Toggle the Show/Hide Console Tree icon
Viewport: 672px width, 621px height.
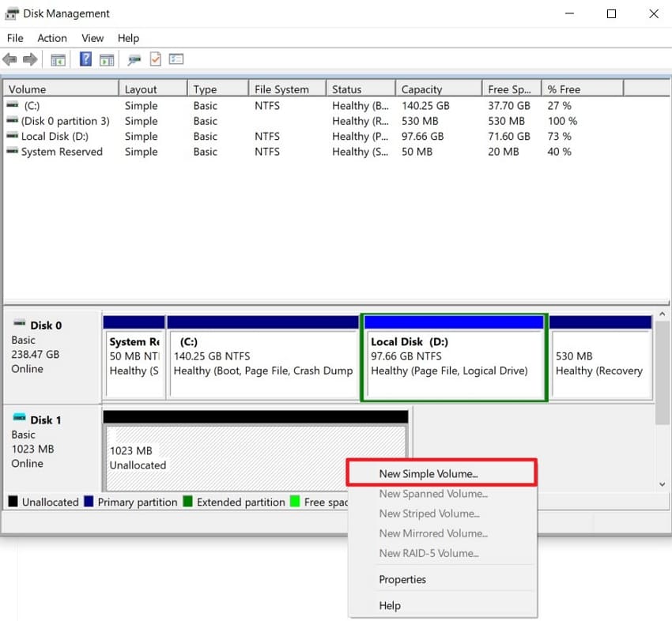point(58,58)
